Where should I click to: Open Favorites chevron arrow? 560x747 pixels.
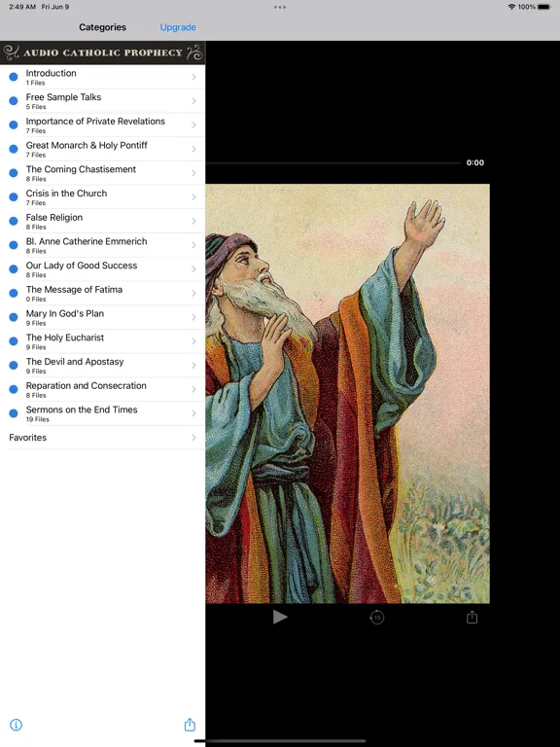[x=193, y=438]
